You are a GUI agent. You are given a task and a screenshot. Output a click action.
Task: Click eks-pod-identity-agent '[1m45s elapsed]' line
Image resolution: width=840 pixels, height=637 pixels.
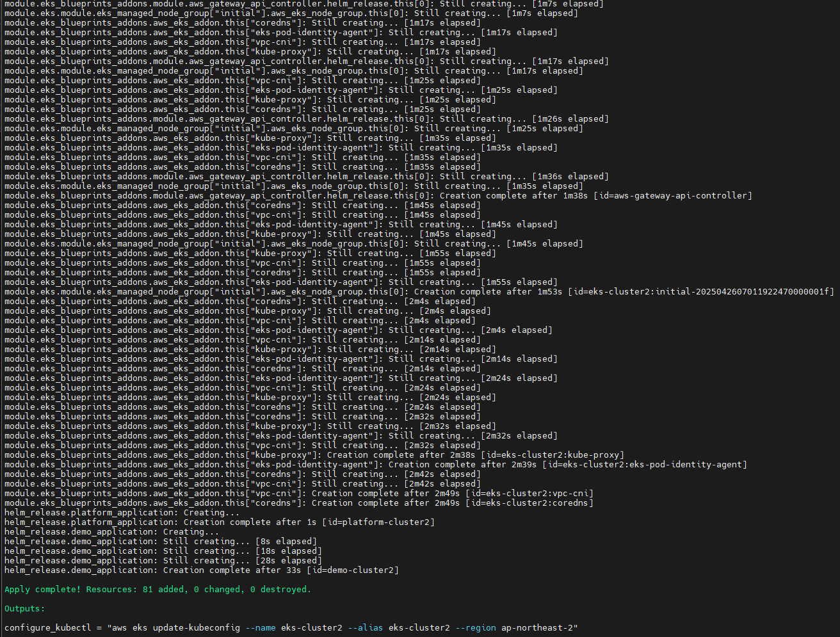281,224
